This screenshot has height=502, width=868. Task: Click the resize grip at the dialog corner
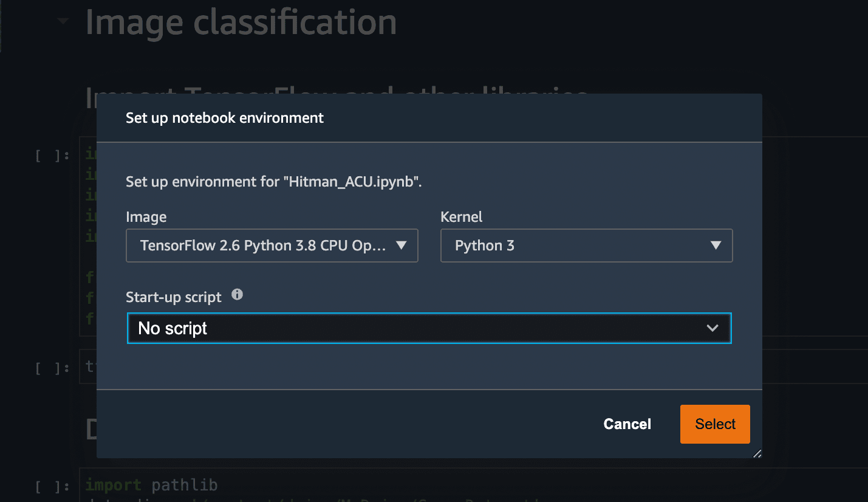[x=757, y=454]
